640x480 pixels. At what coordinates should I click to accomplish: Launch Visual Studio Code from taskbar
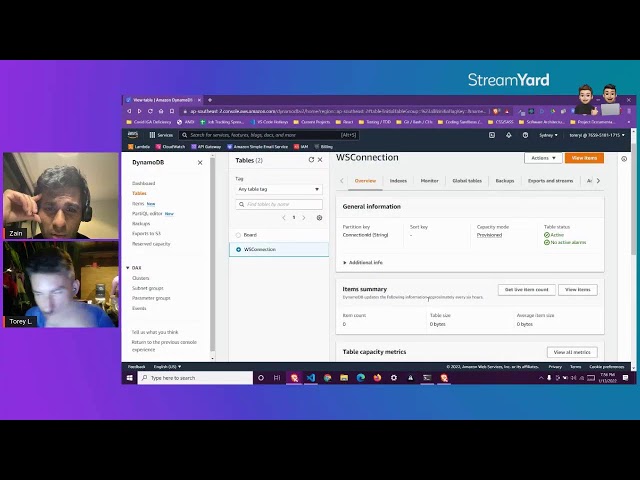tap(311, 378)
